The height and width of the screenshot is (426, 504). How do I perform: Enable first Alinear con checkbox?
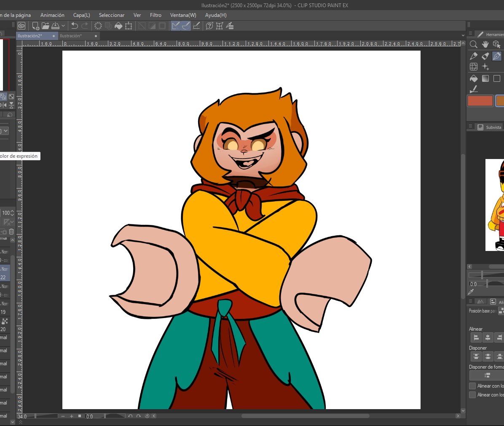tap(472, 386)
